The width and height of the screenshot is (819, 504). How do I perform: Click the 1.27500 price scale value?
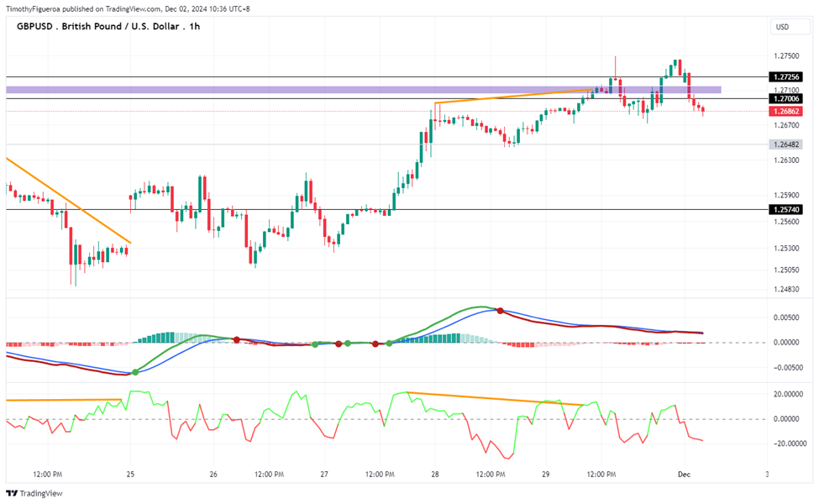click(786, 56)
